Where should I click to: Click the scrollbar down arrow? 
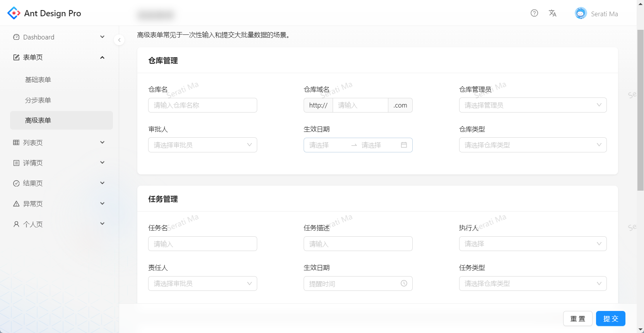coord(640,330)
